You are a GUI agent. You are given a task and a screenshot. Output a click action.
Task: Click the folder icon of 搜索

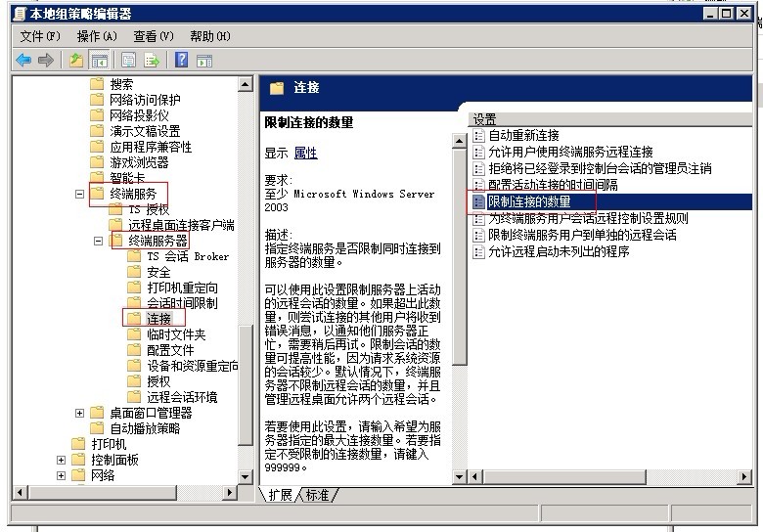(x=97, y=84)
